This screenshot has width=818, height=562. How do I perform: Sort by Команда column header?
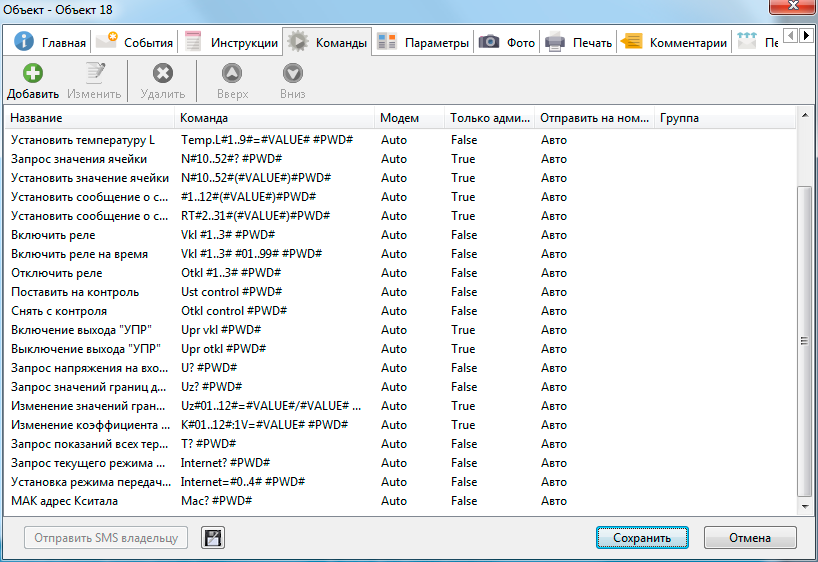tap(274, 118)
